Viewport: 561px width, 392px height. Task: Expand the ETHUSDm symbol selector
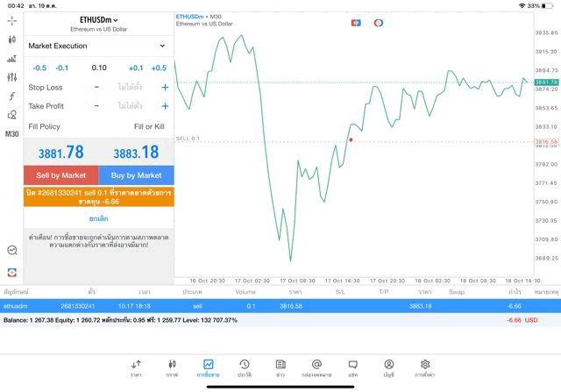(x=98, y=20)
